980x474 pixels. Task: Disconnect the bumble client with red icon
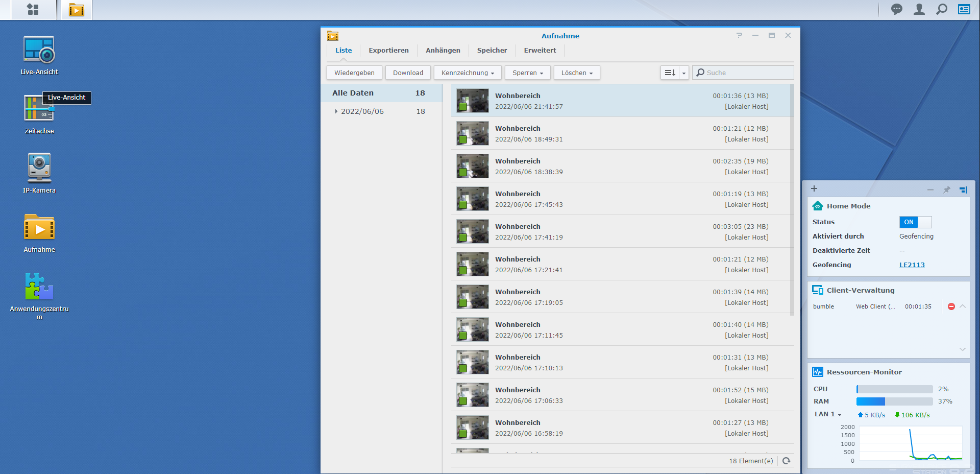pos(951,306)
